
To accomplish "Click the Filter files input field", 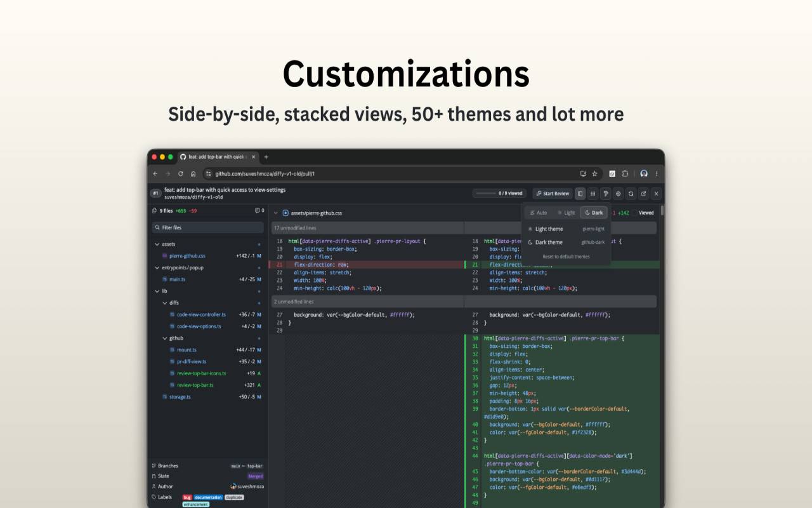I will pyautogui.click(x=207, y=227).
